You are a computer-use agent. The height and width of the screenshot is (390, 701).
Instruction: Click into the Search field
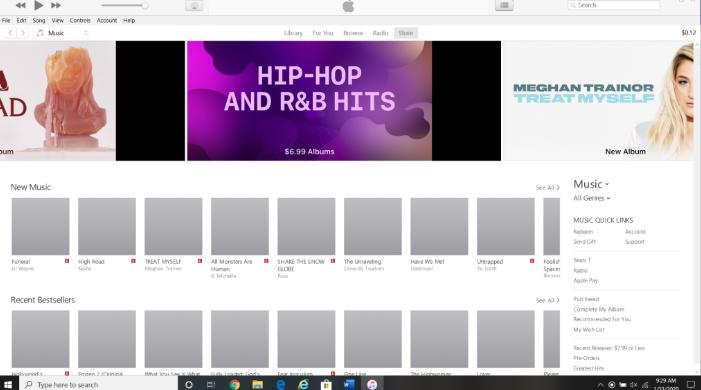pos(613,5)
